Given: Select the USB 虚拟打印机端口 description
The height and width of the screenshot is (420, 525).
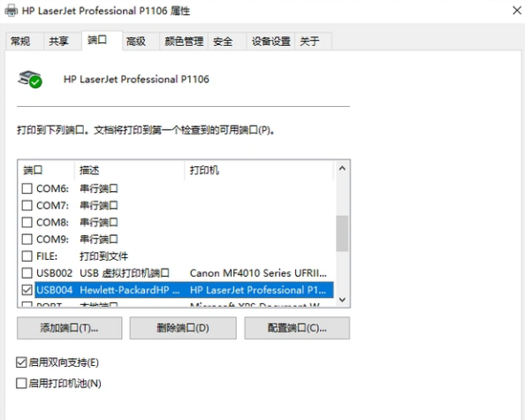Looking at the screenshot, I should [125, 273].
